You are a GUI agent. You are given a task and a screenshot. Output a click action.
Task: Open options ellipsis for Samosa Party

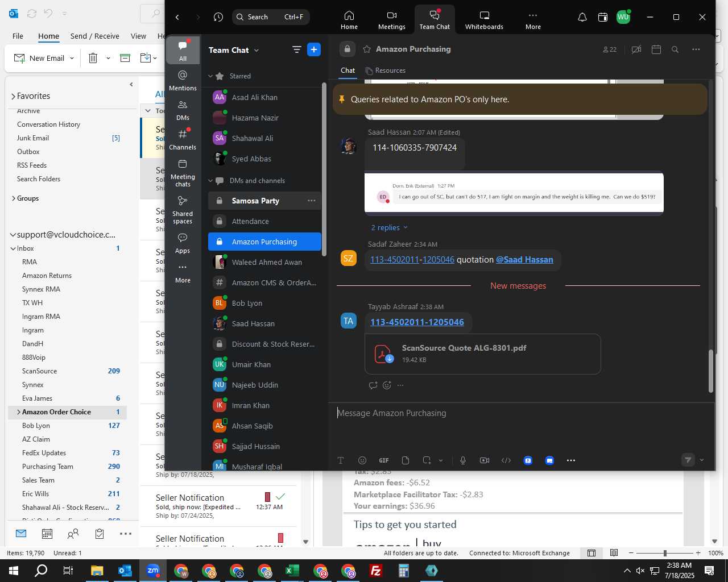pyautogui.click(x=311, y=201)
